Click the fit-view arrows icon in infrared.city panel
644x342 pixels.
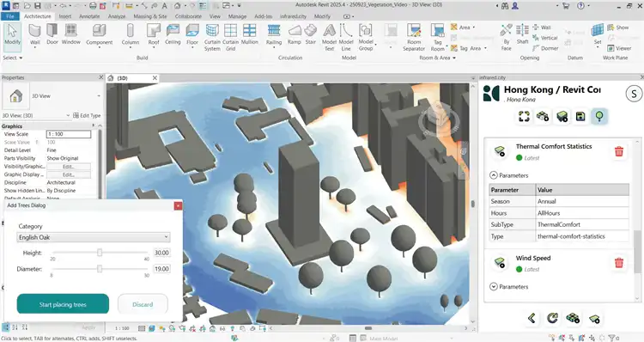tap(524, 117)
